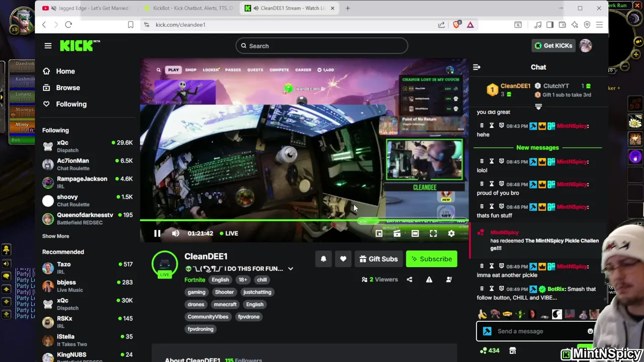Viewport: 644px width, 362px height.
Task: Open video player settings gear
Action: click(x=451, y=233)
